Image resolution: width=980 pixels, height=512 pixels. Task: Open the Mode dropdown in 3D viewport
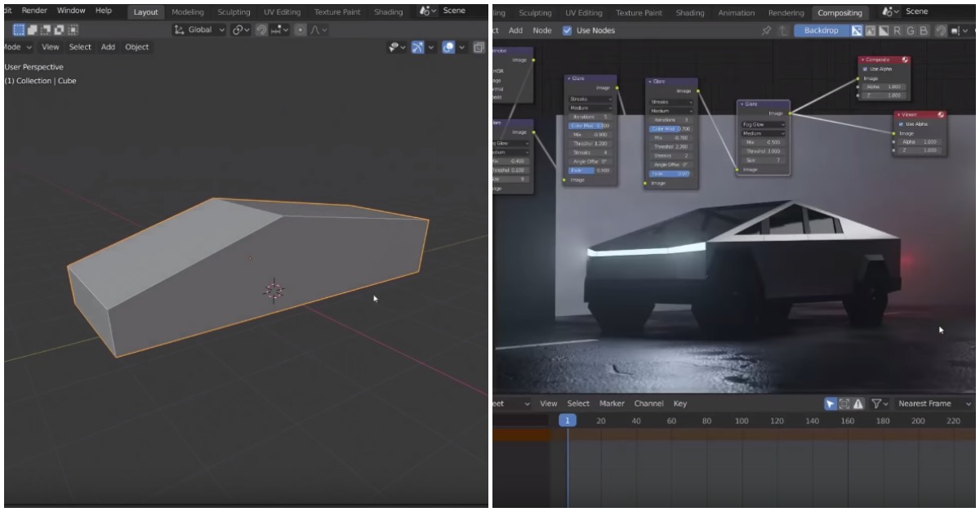click(x=18, y=47)
